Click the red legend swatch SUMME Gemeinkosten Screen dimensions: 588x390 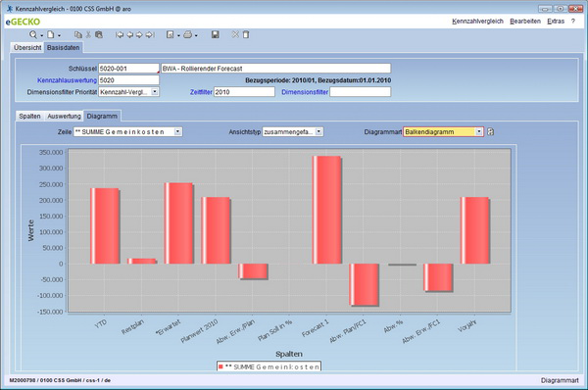[220, 366]
